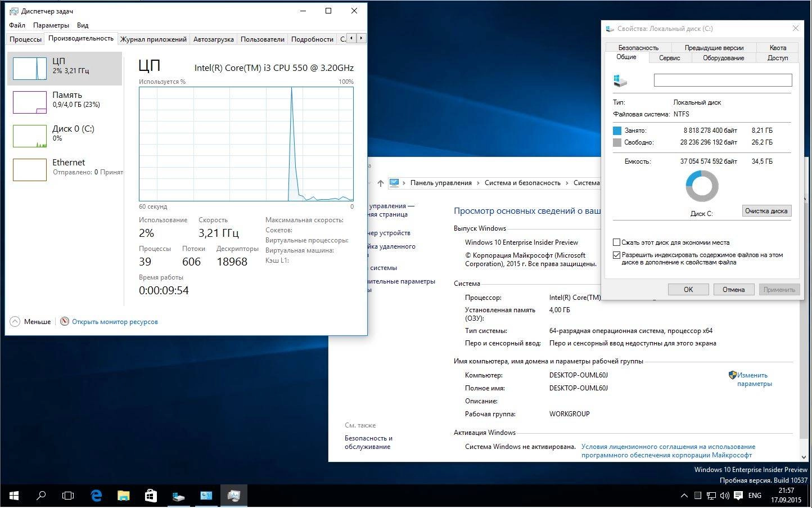Viewport: 812px width, 508px height.
Task: Select Ethernet in the performance sidebar
Action: click(65, 169)
